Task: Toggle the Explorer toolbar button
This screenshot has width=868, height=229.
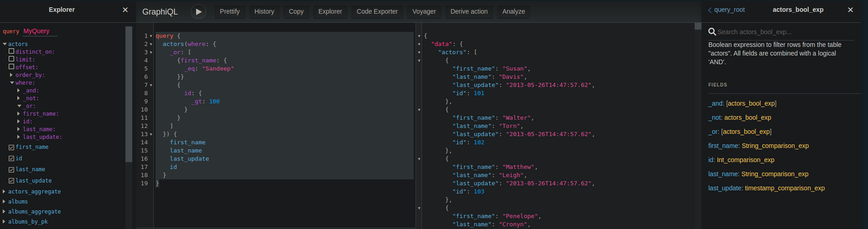Action: [x=330, y=11]
